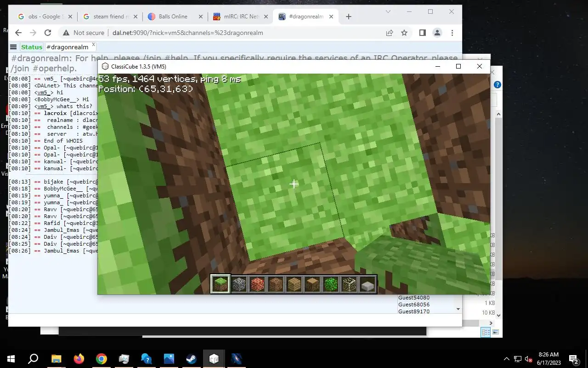Click the IRC message input box
This screenshot has width=588, height=368.
(x=235, y=320)
